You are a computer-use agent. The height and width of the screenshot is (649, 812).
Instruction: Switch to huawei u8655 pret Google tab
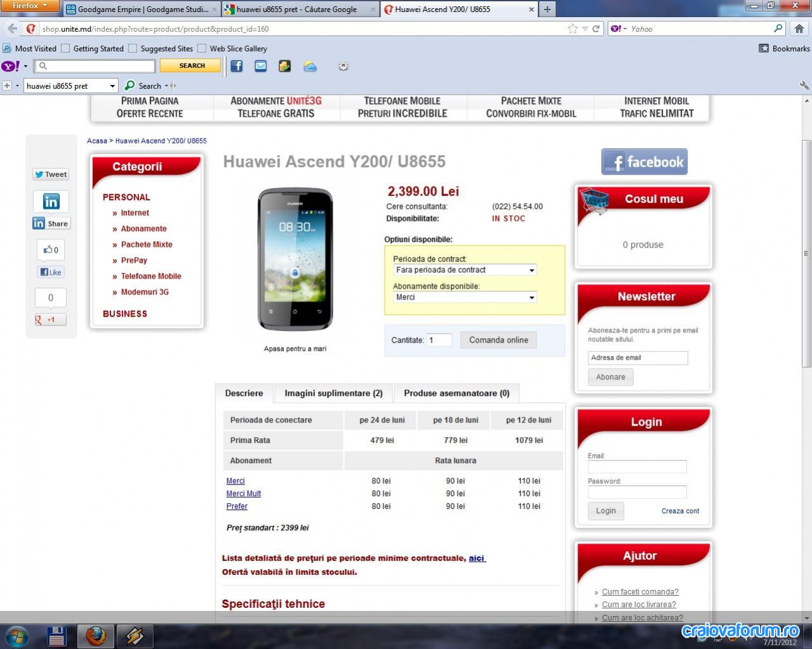[300, 9]
